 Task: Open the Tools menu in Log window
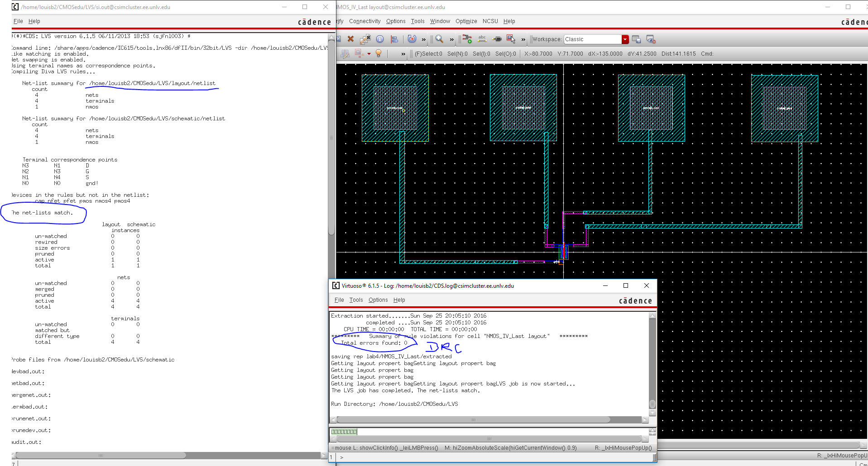pyautogui.click(x=356, y=300)
